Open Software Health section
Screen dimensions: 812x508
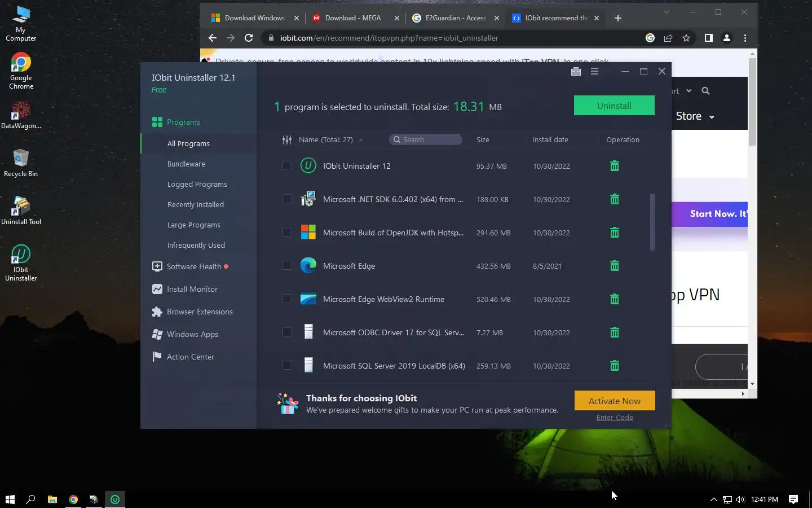point(194,266)
